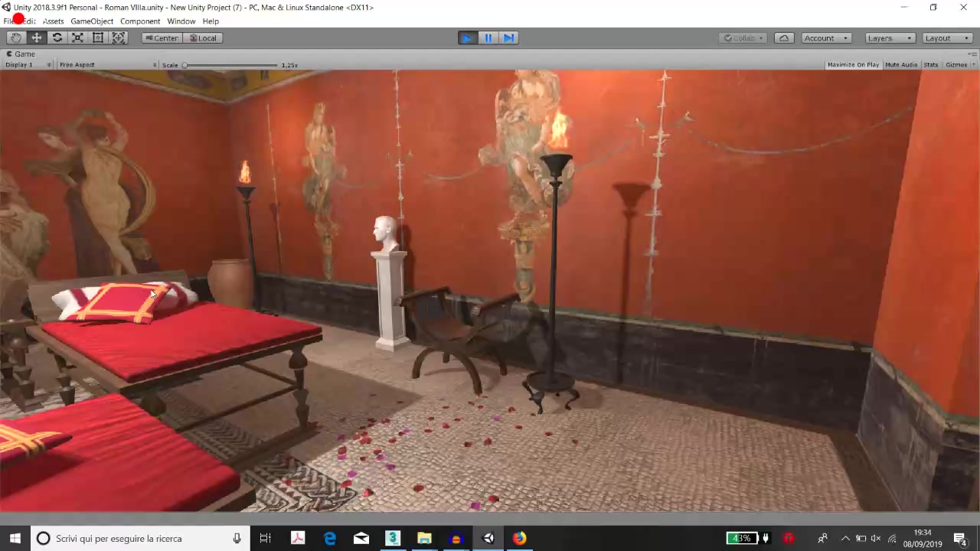Toggle pivot mode Center button
The height and width of the screenshot is (551, 980).
click(x=162, y=37)
